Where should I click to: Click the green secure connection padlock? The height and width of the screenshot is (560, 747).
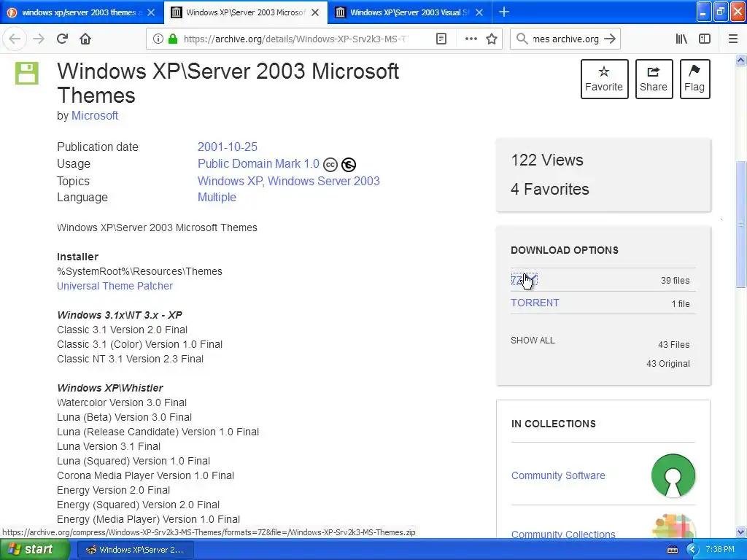click(173, 39)
